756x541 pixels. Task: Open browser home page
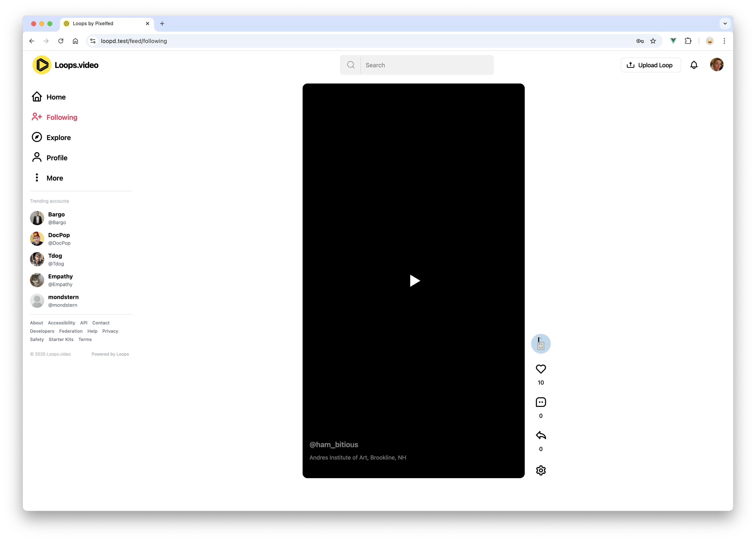point(75,41)
